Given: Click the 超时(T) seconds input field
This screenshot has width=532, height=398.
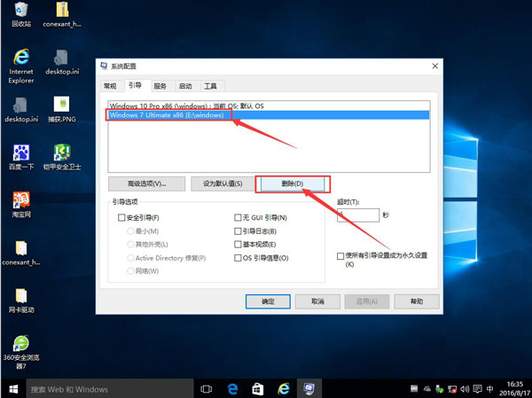Looking at the screenshot, I should [x=357, y=215].
